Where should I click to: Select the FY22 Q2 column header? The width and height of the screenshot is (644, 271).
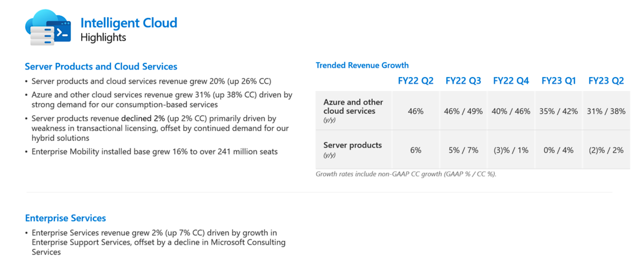(x=416, y=81)
